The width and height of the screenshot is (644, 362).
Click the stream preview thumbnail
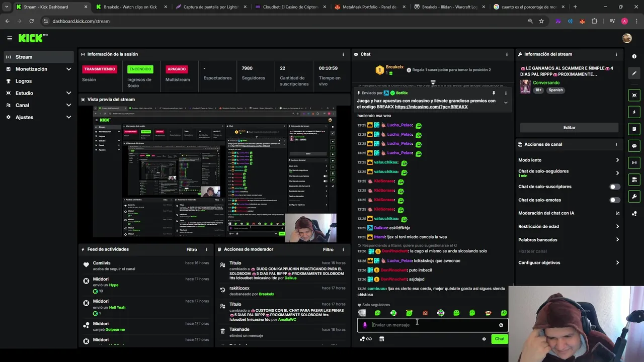click(x=215, y=174)
